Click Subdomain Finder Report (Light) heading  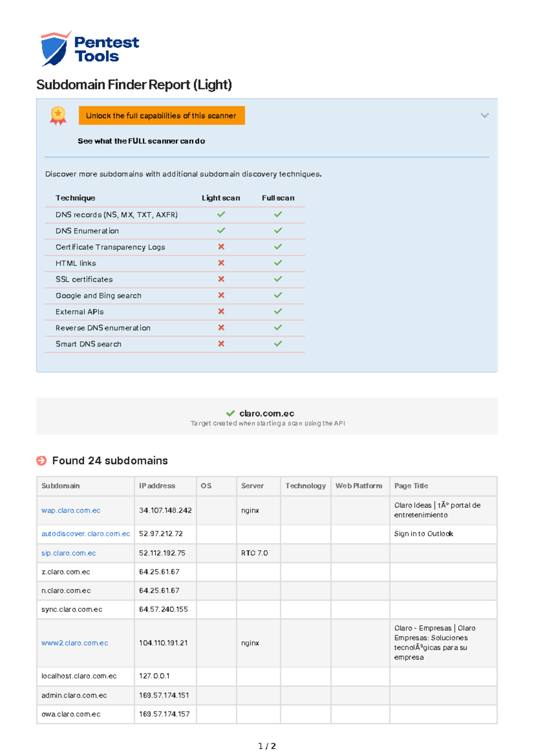click(x=134, y=85)
